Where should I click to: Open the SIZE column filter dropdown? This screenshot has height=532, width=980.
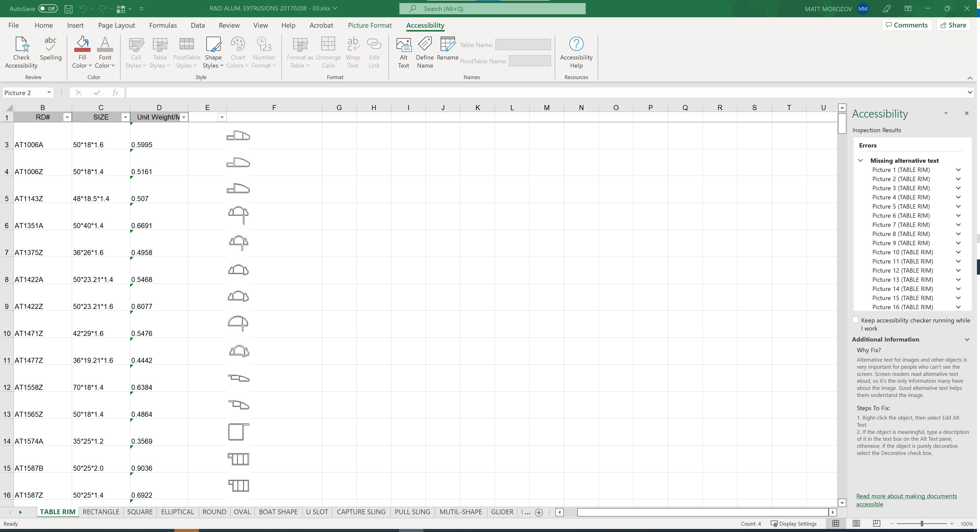[x=125, y=117]
